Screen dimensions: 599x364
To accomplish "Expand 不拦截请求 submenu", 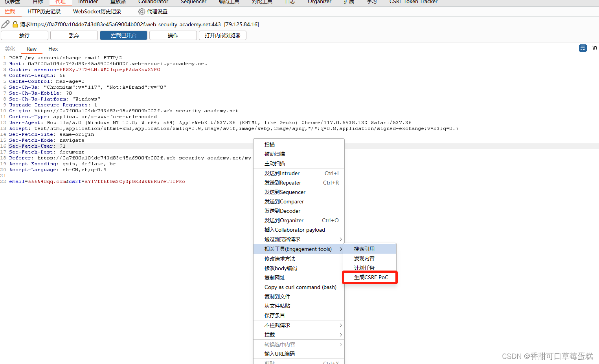I will [299, 325].
